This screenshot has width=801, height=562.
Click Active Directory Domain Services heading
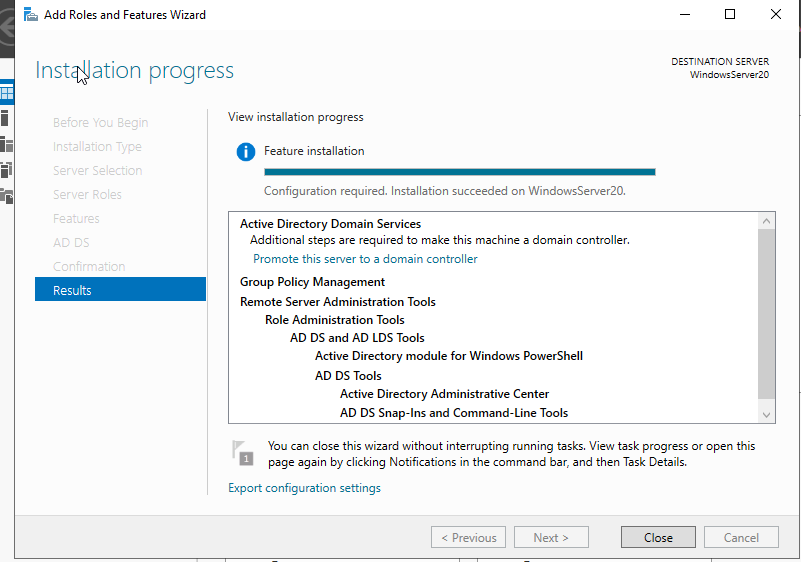pyautogui.click(x=331, y=224)
